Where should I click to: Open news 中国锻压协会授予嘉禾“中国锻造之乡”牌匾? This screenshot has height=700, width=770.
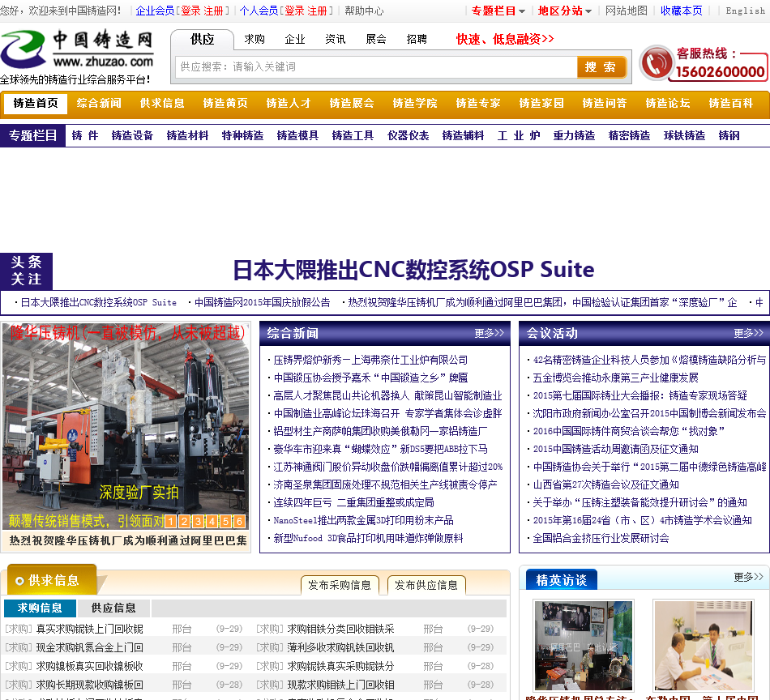tap(370, 378)
